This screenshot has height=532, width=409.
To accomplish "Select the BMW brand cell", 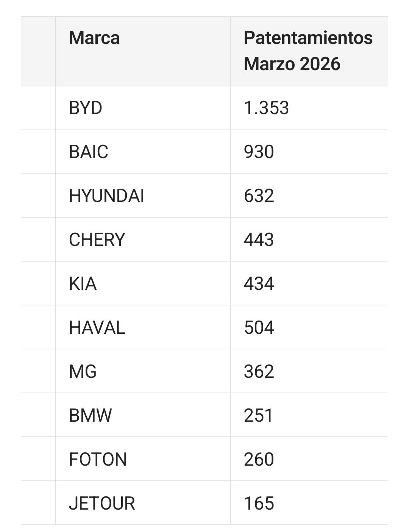I will click(91, 415).
